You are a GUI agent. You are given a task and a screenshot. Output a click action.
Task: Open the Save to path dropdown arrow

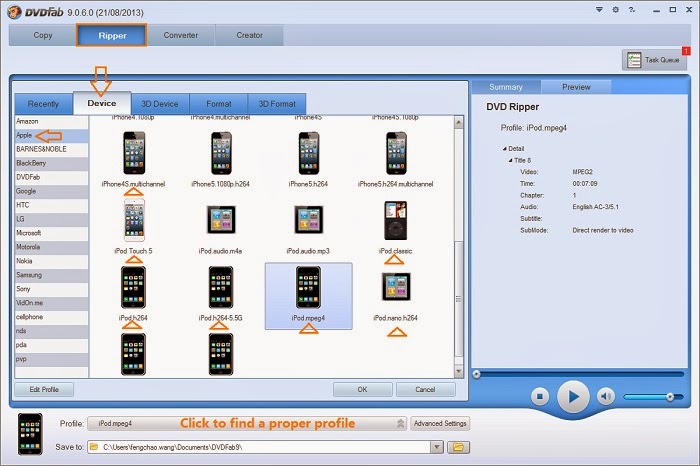tap(437, 447)
